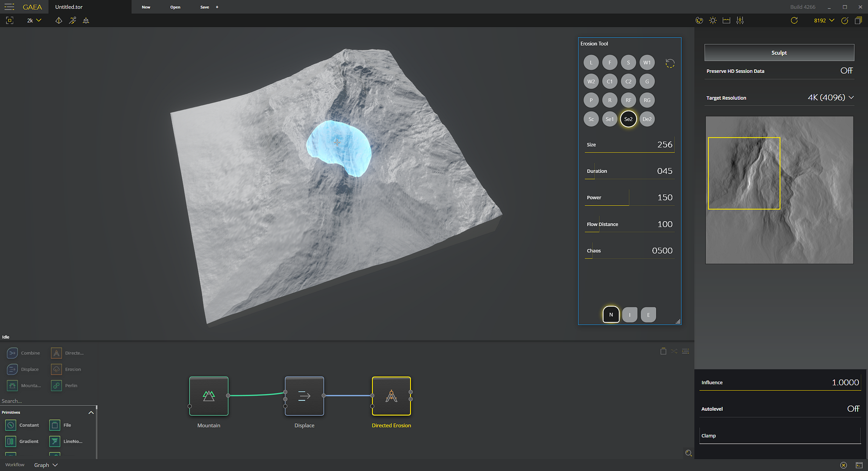
Task: Select the W1 erosion brush
Action: 647,62
